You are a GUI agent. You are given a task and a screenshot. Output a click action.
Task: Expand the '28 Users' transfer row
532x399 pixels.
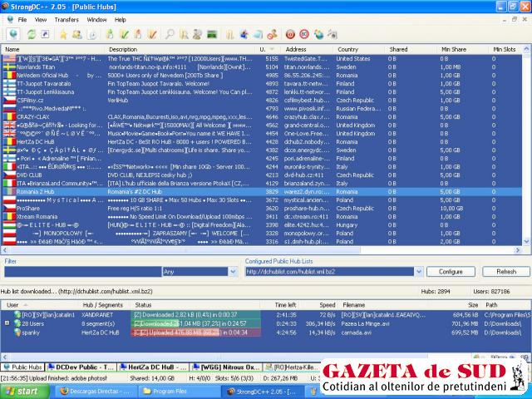7,323
